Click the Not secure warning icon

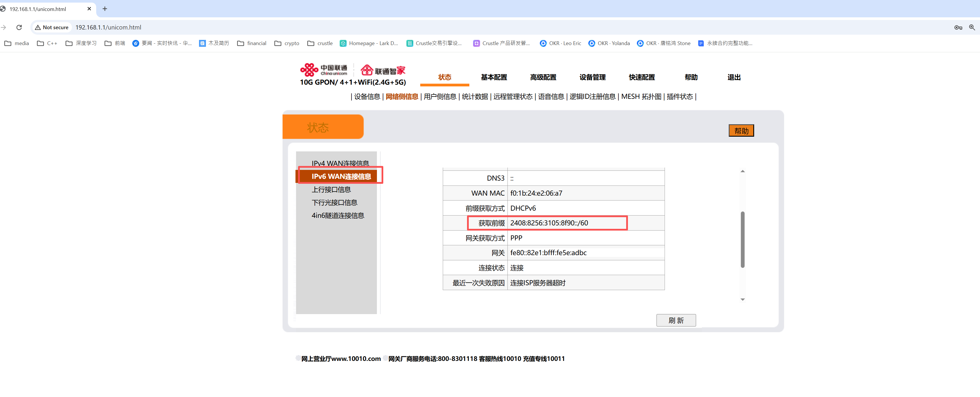(x=38, y=27)
